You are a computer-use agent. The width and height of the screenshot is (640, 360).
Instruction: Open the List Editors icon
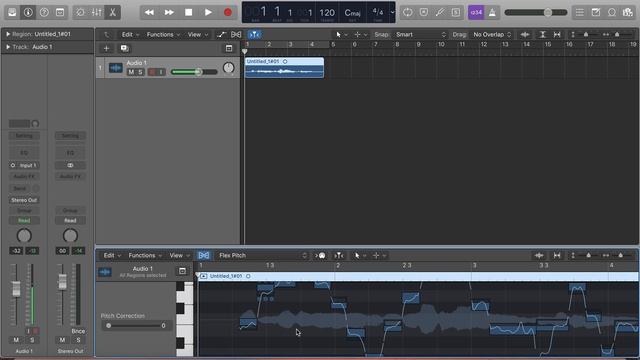pyautogui.click(x=580, y=12)
